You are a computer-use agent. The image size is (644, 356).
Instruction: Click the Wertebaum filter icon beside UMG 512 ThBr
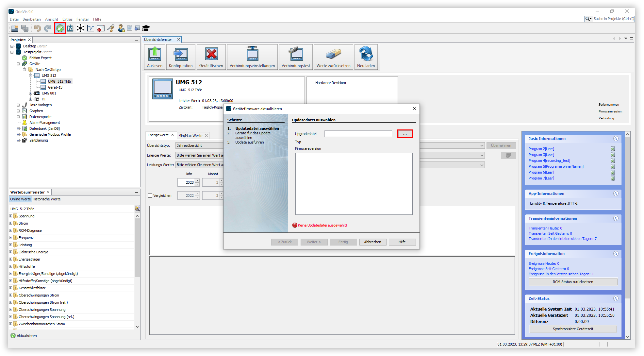click(x=138, y=209)
